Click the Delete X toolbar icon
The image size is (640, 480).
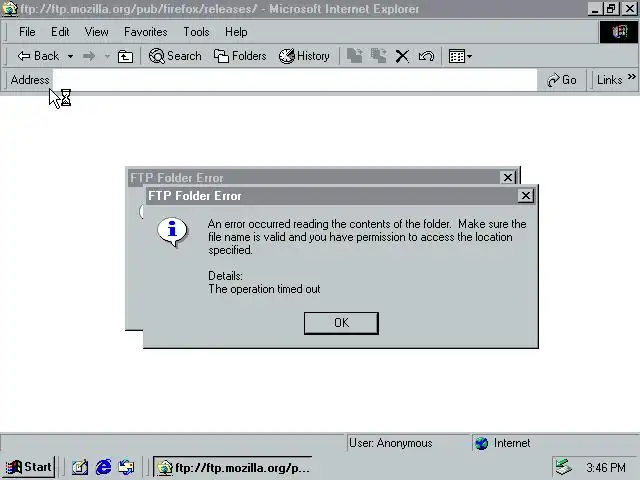coord(402,56)
